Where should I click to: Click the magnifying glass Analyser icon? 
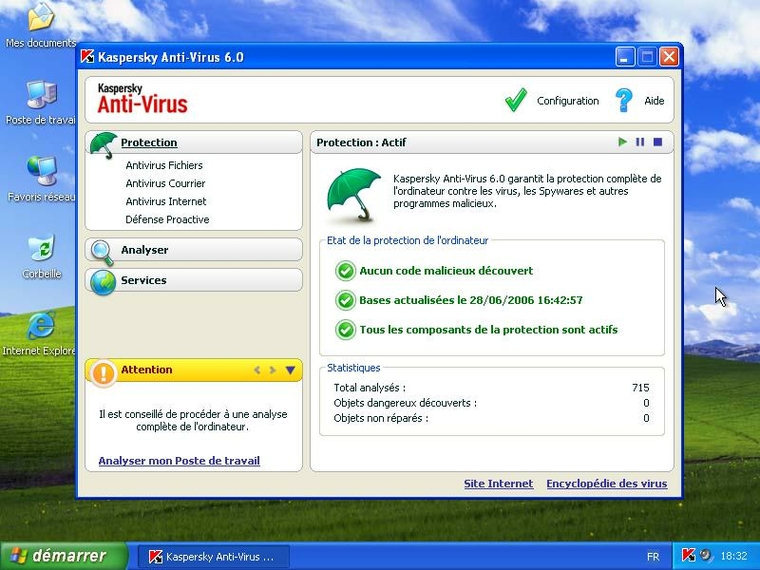pyautogui.click(x=102, y=253)
